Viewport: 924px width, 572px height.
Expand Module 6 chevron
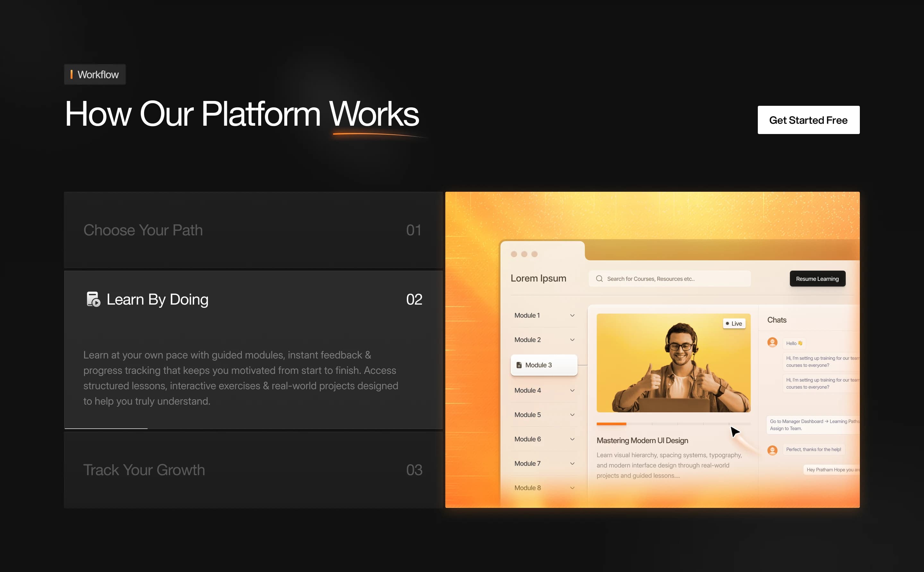572,439
